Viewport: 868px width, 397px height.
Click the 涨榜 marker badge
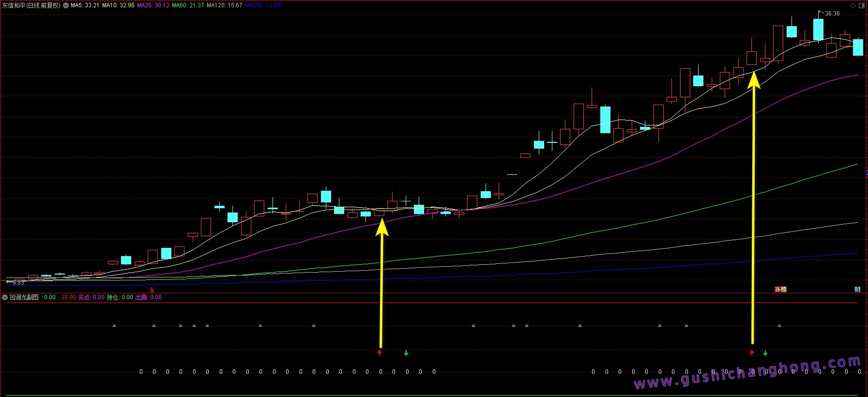pos(780,290)
